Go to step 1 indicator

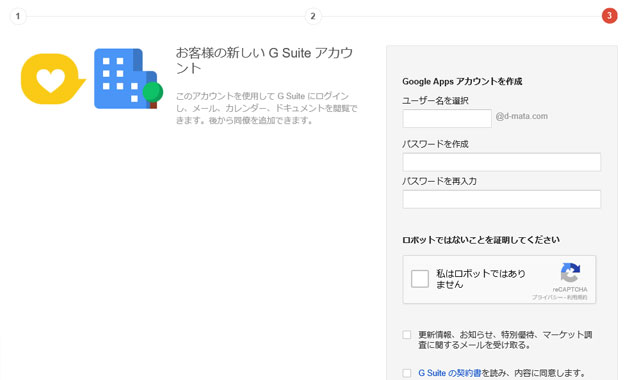tap(18, 16)
